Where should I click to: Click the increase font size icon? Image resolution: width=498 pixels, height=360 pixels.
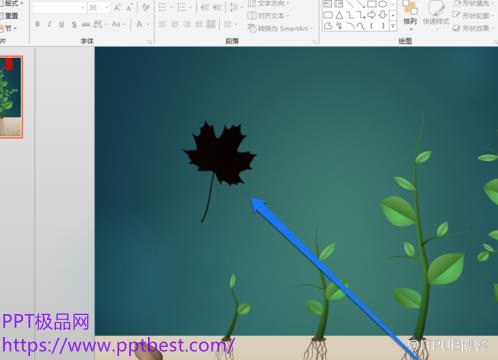pos(117,7)
